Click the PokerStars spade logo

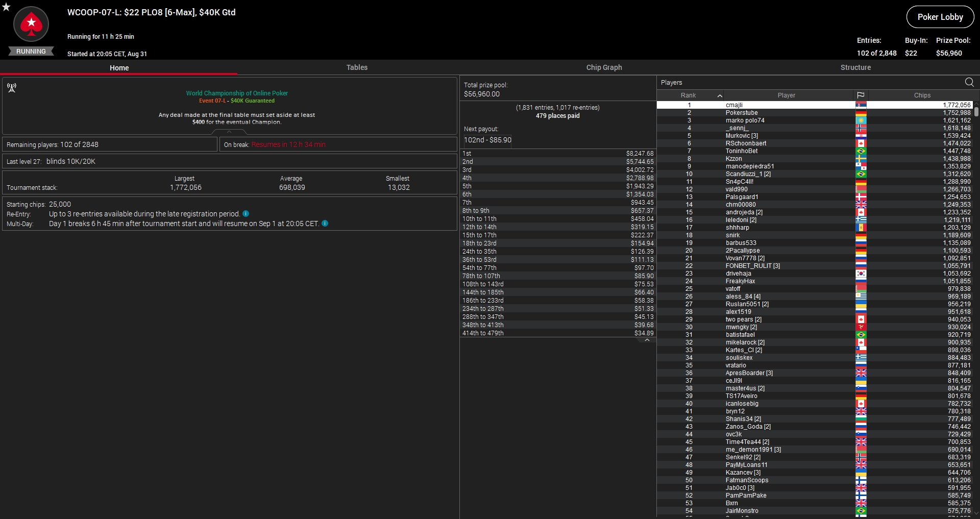click(31, 24)
